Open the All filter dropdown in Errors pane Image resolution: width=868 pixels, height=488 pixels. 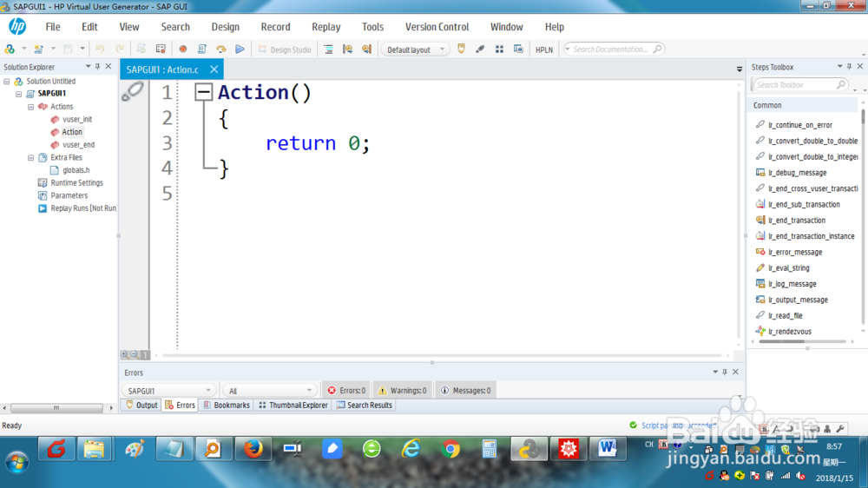pos(270,391)
